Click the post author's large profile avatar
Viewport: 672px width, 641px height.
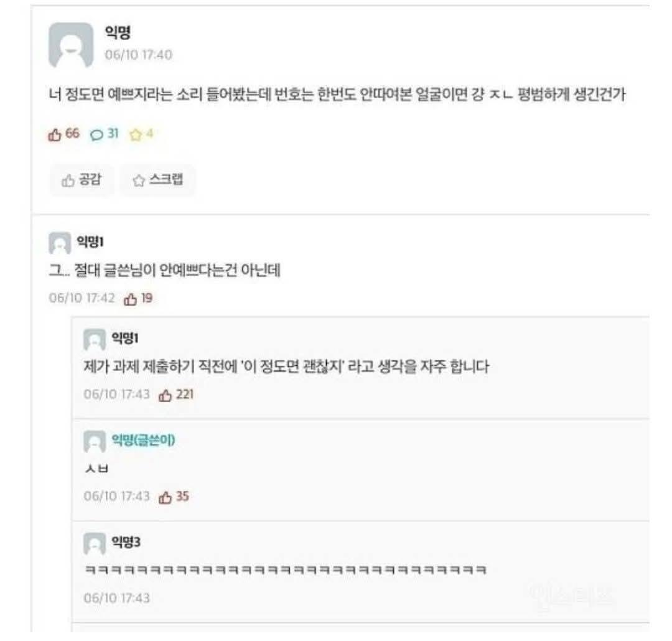click(x=71, y=45)
